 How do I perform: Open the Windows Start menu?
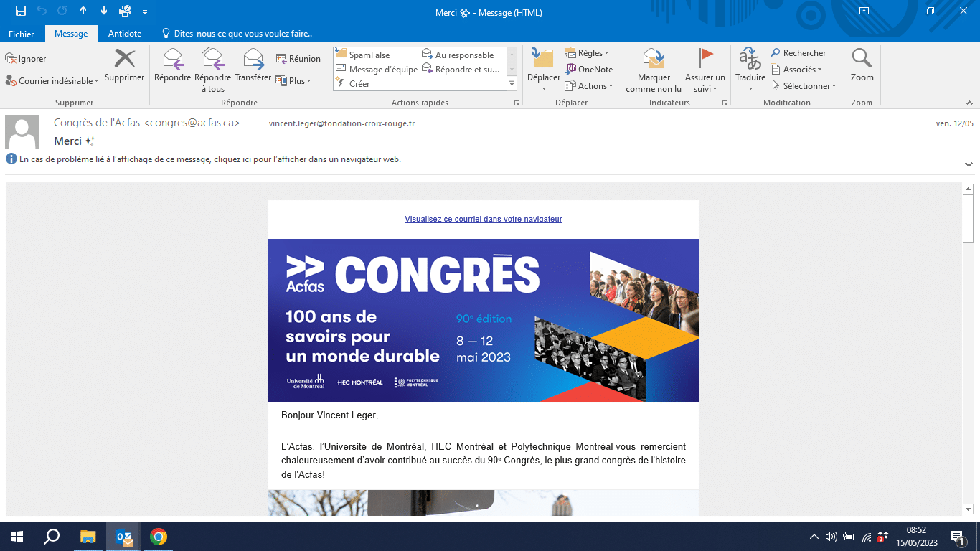tap(17, 537)
